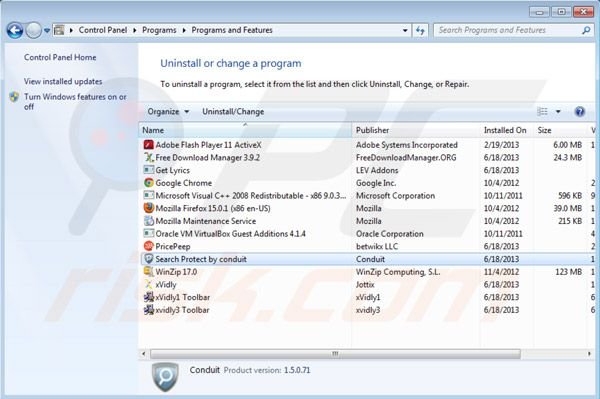Select Adobe Flash Player 11 ActiveX entry
The image size is (600, 399).
[208, 145]
